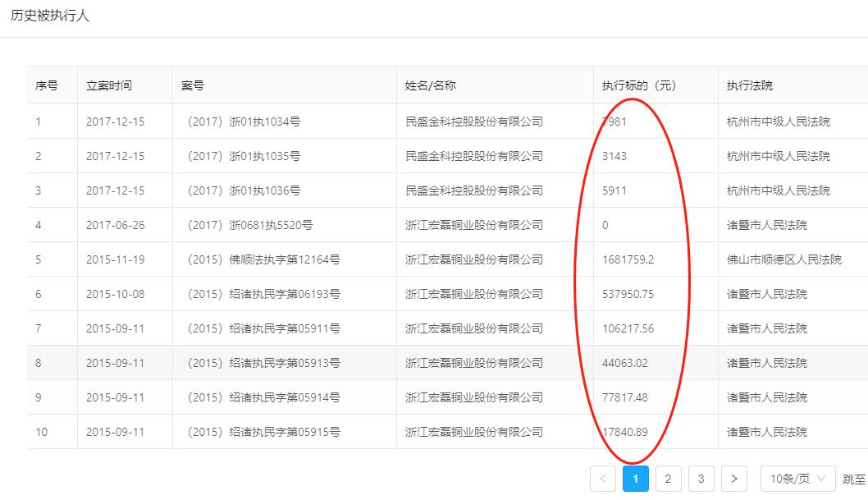Click the next page arrow icon
Image resolution: width=868 pixels, height=500 pixels.
[x=734, y=478]
